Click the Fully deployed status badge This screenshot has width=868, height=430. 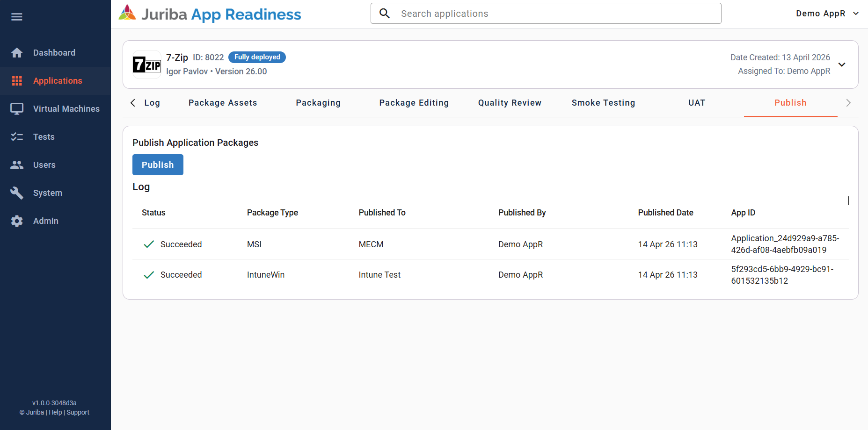[257, 57]
